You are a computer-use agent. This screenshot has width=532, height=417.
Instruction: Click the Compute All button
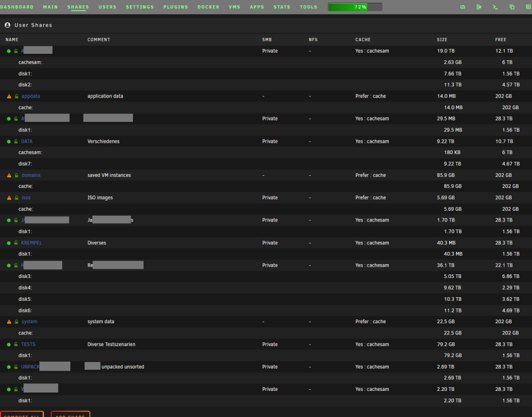pyautogui.click(x=22, y=414)
